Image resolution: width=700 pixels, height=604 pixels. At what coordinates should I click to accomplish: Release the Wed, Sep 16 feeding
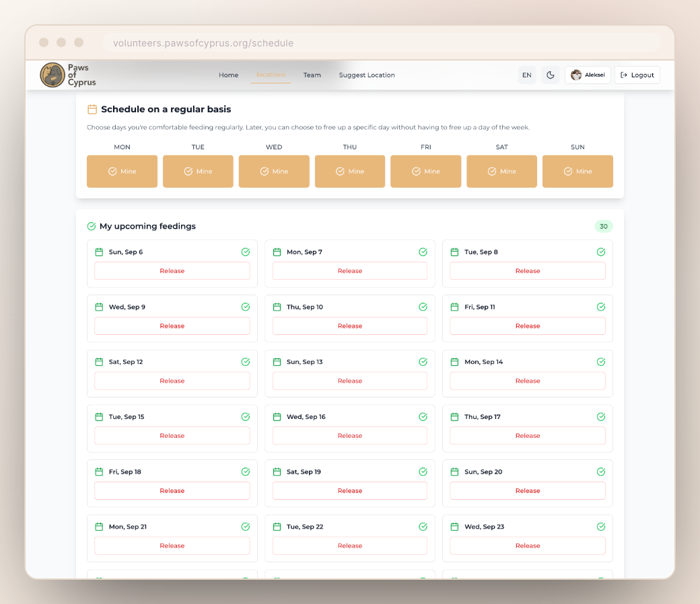pyautogui.click(x=350, y=436)
